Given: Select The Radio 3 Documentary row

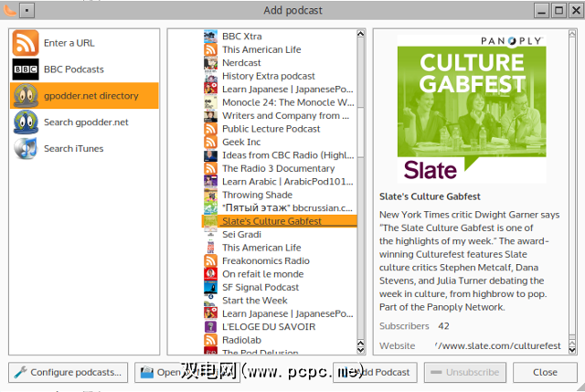Looking at the screenshot, I should [280, 168].
